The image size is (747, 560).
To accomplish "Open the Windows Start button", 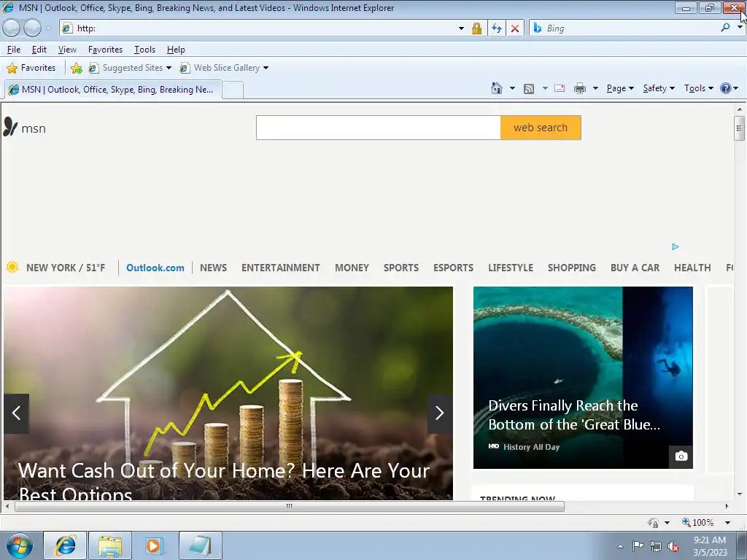I will 19,545.
